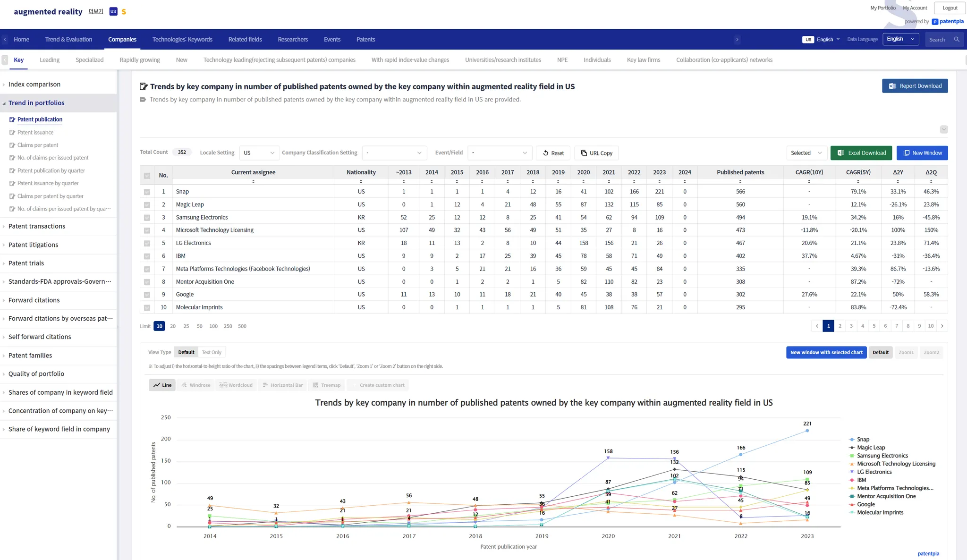This screenshot has height=560, width=967.
Task: Open Company Classification Setting dropdown
Action: [x=394, y=153]
